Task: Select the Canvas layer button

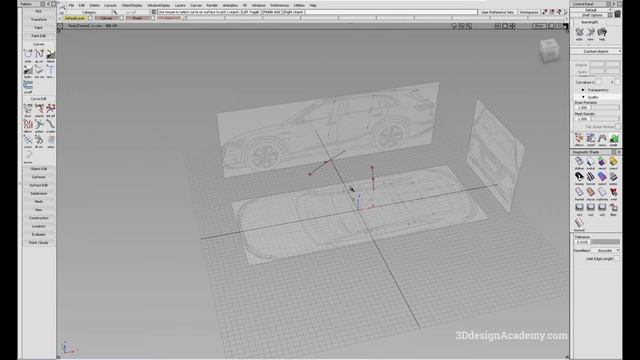Action: tap(106, 18)
